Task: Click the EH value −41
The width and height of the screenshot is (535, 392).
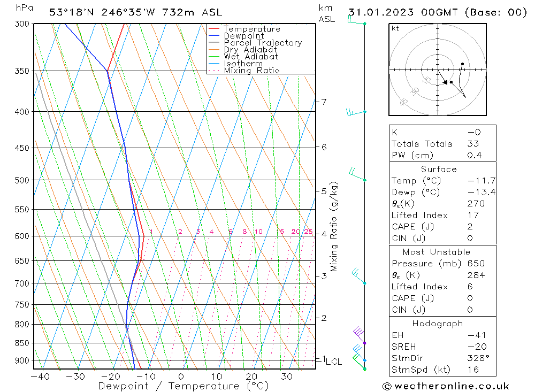Action: 477,335
